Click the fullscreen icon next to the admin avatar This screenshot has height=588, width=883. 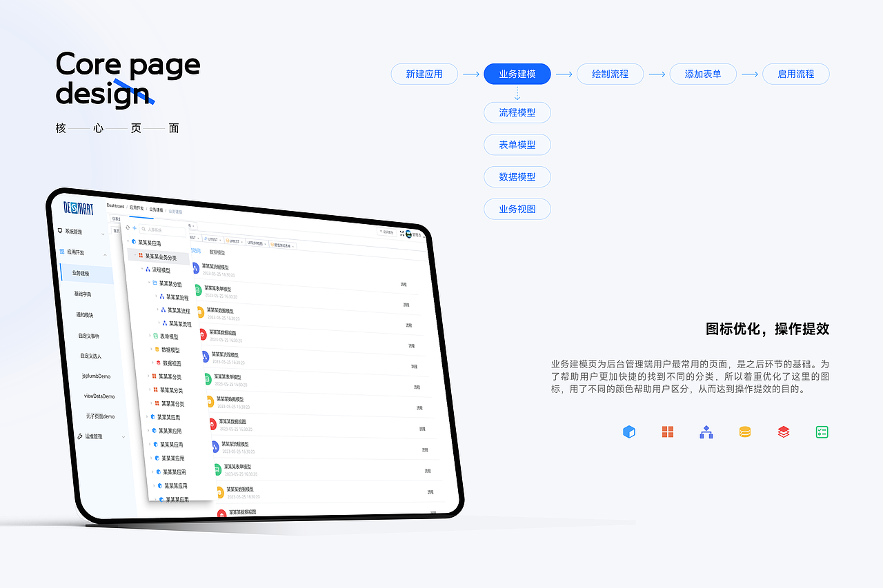(401, 233)
